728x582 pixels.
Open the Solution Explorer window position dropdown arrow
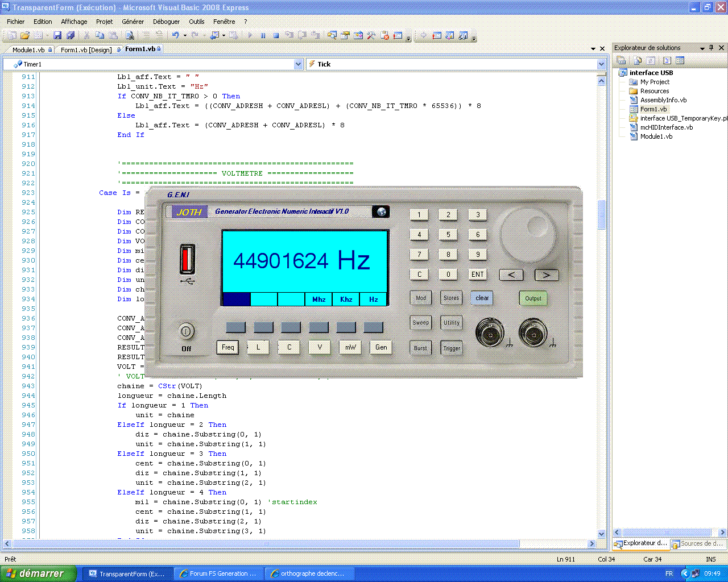click(702, 48)
